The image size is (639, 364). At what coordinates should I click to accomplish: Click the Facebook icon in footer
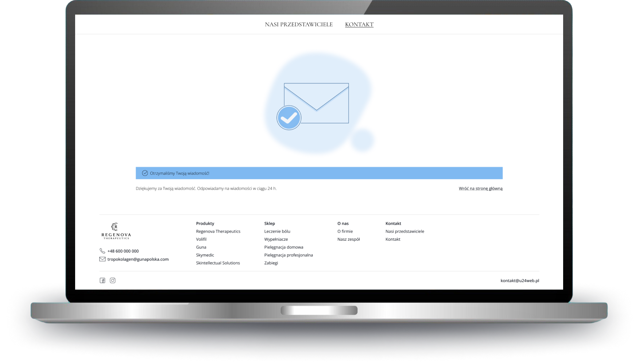click(102, 280)
